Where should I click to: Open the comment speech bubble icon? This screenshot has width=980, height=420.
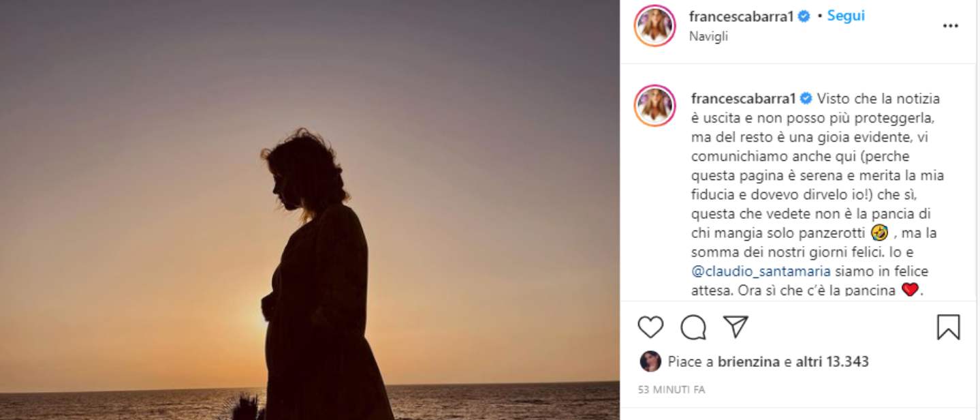click(x=693, y=327)
